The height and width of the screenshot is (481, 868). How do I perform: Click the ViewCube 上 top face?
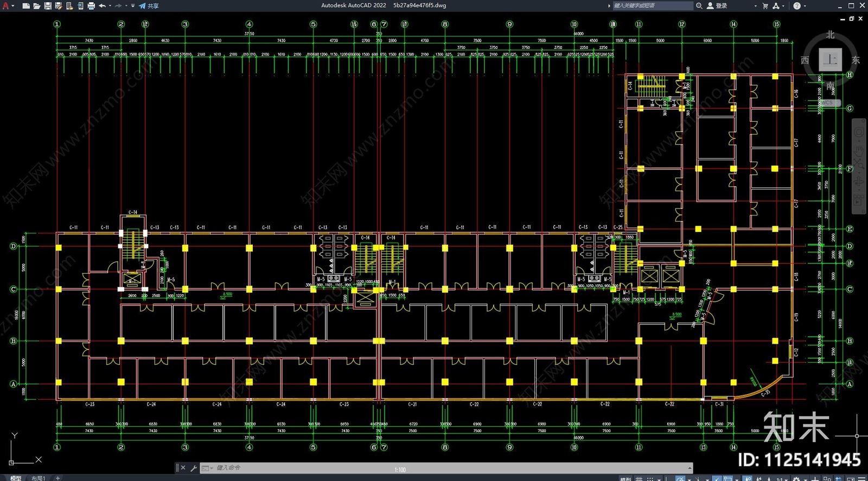[830, 60]
